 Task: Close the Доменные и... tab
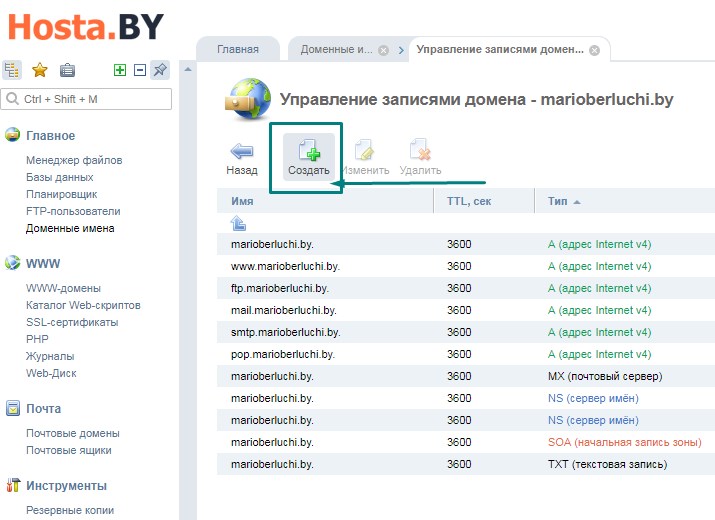click(x=383, y=50)
